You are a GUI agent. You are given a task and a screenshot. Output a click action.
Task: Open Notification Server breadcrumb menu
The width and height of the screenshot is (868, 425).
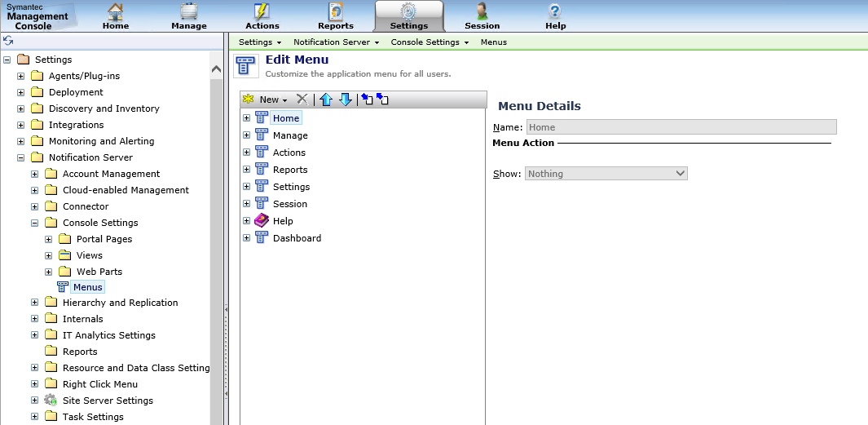[336, 42]
